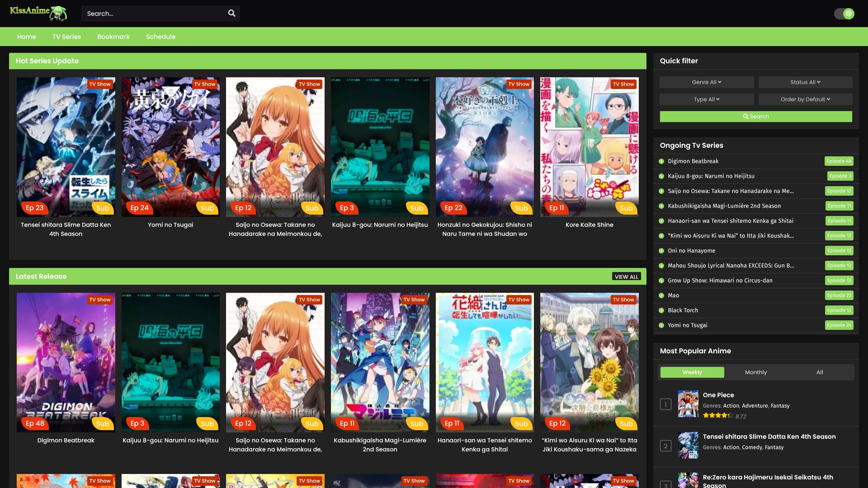Click the Ep 48 badge on Digimon Beatbreak card

click(x=35, y=423)
